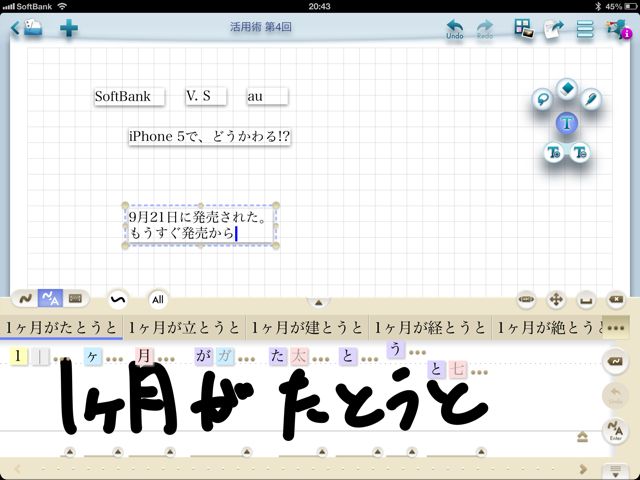Choose the 太 kanji character candidate
The image size is (640, 480).
pyautogui.click(x=299, y=356)
